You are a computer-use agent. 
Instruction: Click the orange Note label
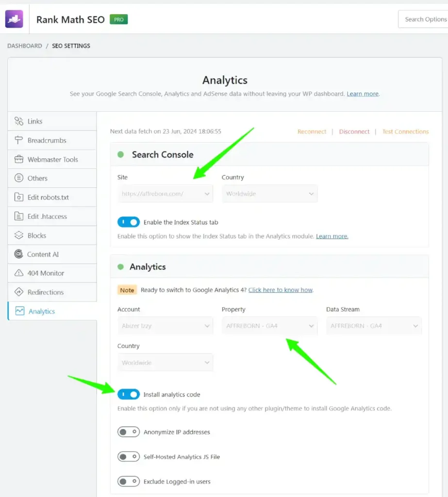click(127, 290)
